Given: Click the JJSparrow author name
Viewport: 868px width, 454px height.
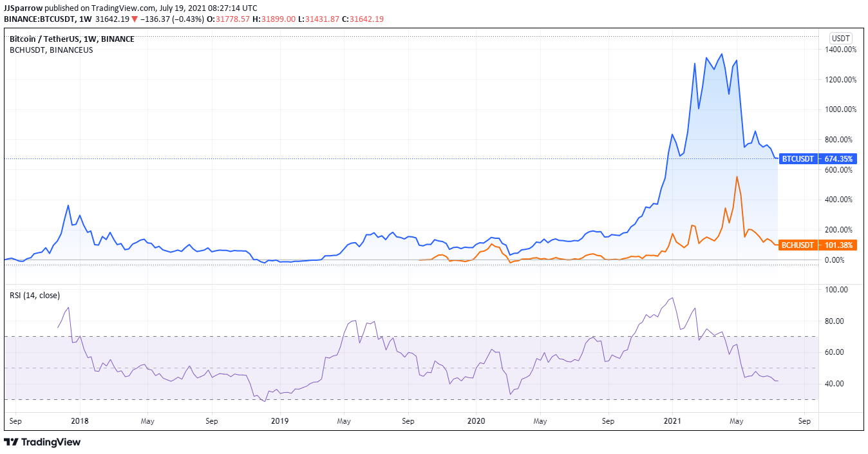Looking at the screenshot, I should 24,8.
